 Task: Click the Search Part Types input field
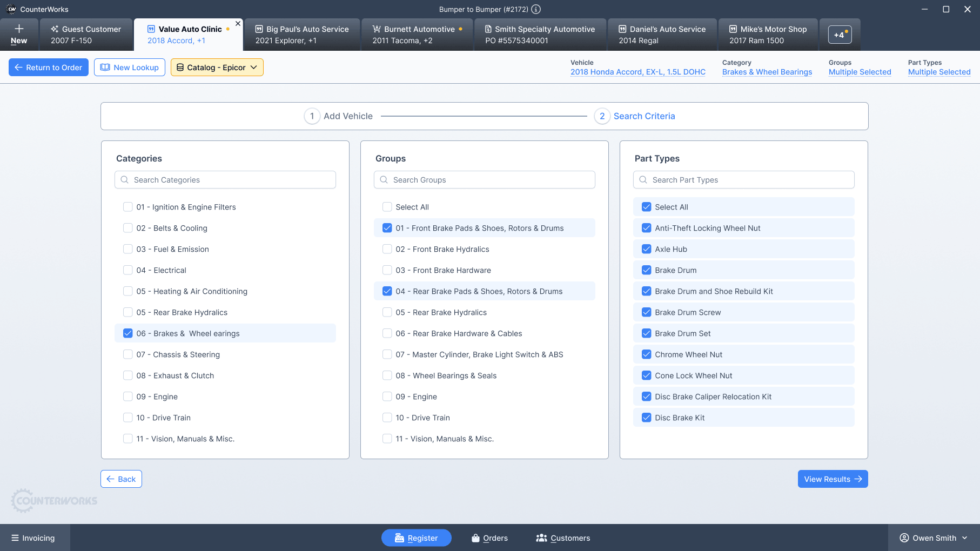743,180
